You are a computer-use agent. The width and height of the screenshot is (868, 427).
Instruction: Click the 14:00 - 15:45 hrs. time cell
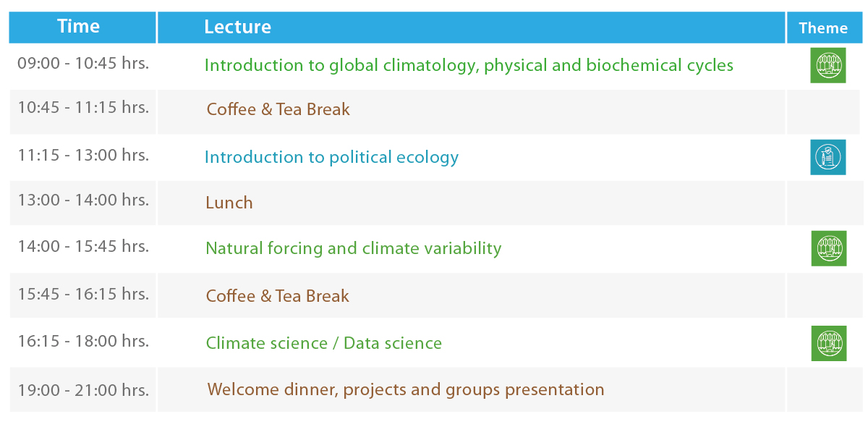pos(83,246)
